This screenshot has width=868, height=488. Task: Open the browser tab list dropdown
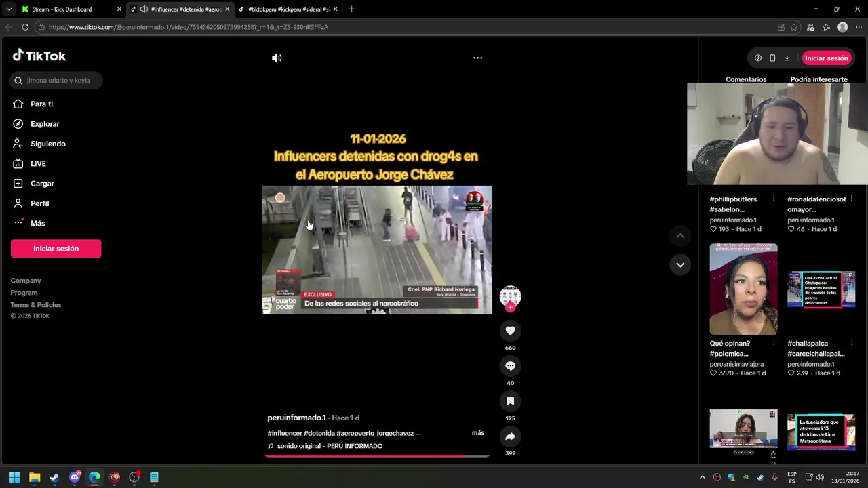pyautogui.click(x=9, y=9)
